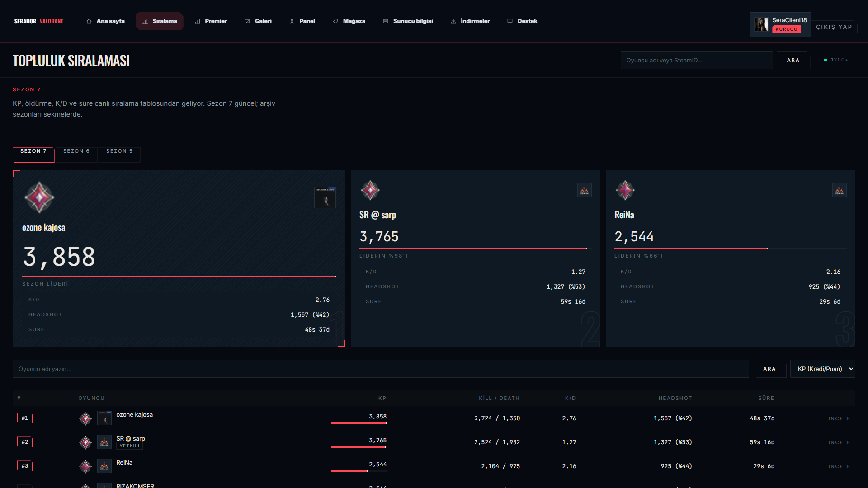
Task: Switch to the Sezon 7 tab
Action: 33,155
